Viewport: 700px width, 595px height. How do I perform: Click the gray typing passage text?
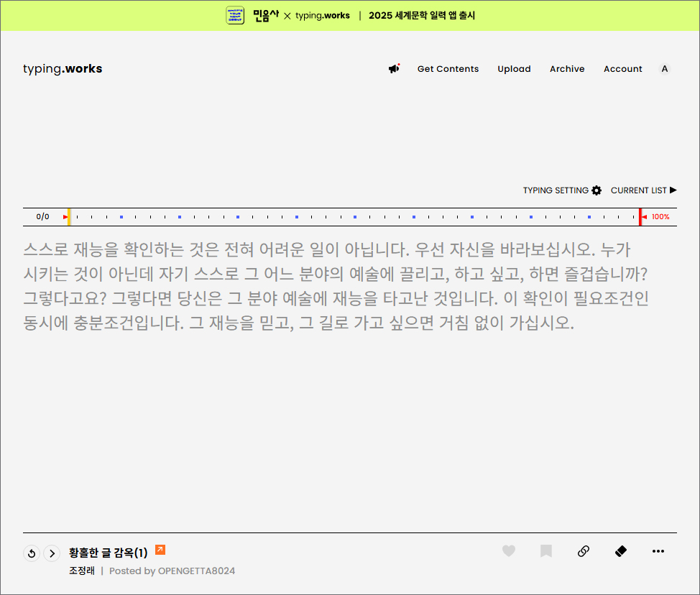[x=336, y=286]
